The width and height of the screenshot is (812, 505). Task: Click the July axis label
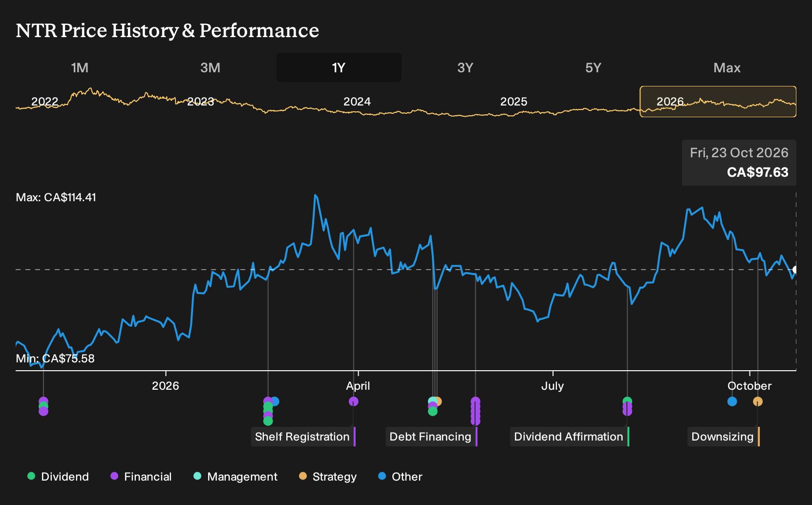pyautogui.click(x=553, y=386)
